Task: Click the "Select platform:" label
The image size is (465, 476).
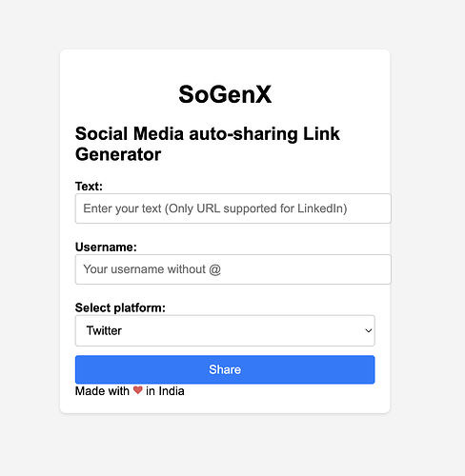Action: click(120, 307)
